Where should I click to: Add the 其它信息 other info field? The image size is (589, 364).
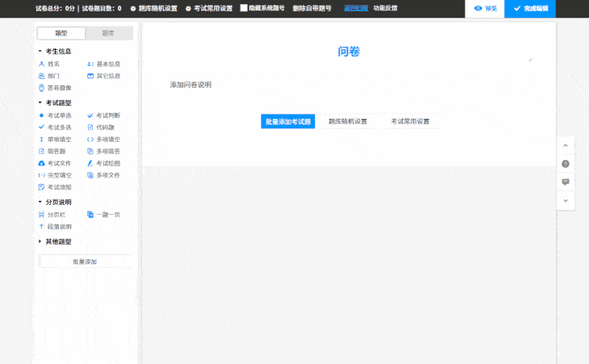pyautogui.click(x=103, y=76)
